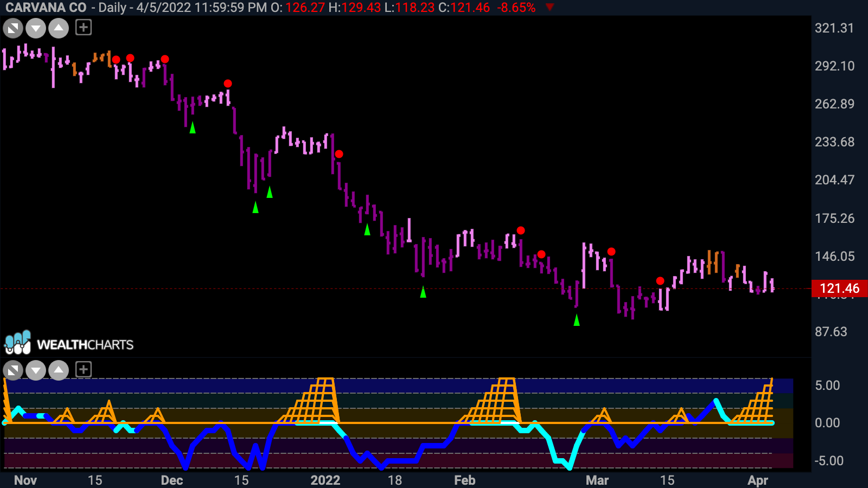Screen dimensions: 868x488
Task: Click the 233.68 price axis label
Action: point(834,142)
